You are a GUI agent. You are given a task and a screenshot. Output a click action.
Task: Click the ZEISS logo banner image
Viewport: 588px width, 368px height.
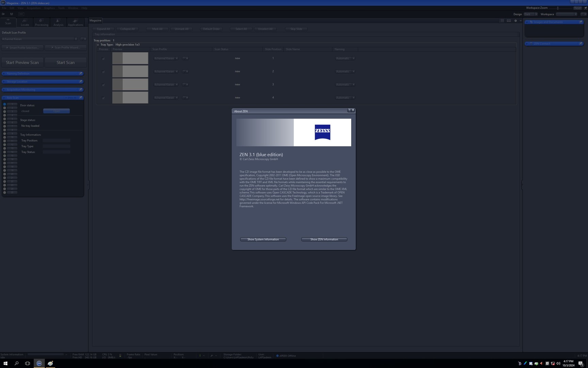pos(294,133)
